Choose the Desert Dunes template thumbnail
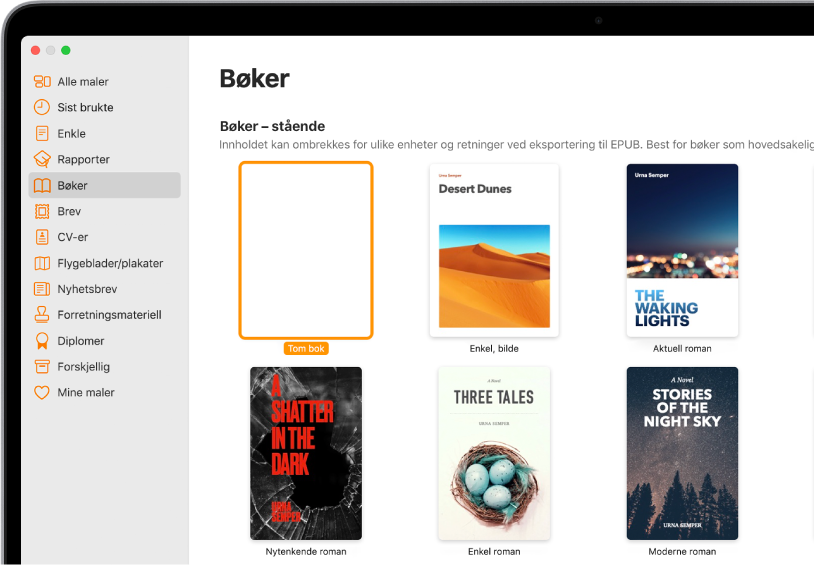 [494, 250]
